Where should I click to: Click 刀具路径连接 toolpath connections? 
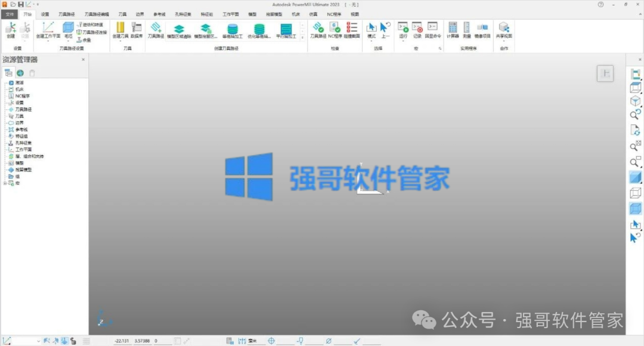[92, 32]
